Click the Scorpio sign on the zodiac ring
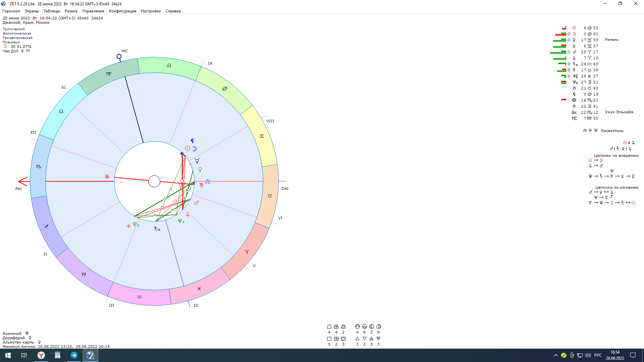 (x=39, y=167)
